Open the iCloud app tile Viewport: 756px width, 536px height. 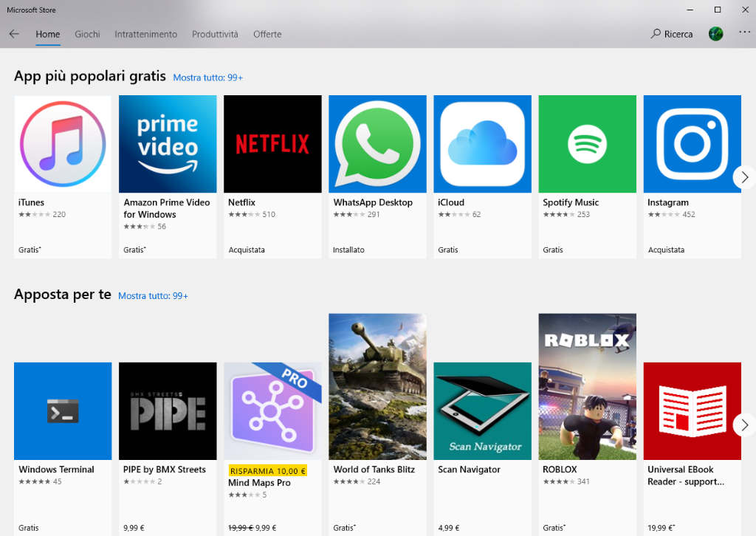(483, 176)
